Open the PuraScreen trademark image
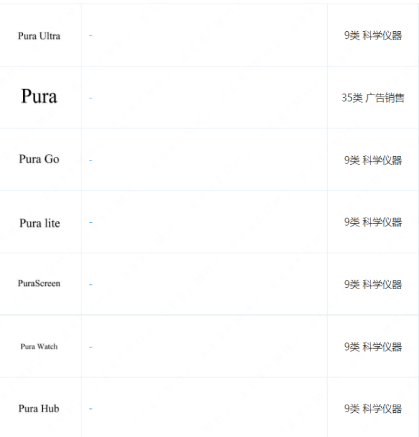 39,283
